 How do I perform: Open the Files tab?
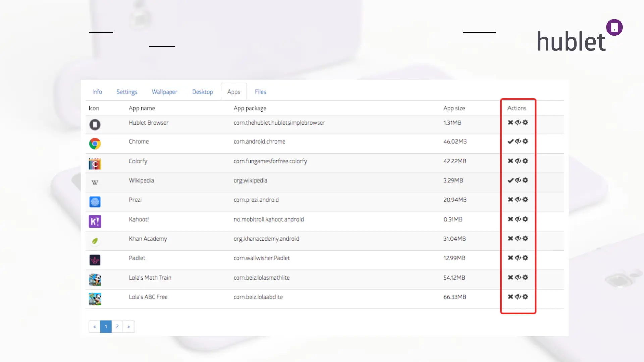[x=260, y=92]
